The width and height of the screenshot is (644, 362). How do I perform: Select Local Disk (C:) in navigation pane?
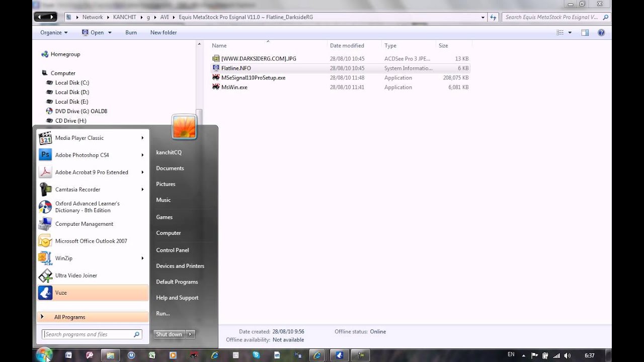pyautogui.click(x=72, y=82)
